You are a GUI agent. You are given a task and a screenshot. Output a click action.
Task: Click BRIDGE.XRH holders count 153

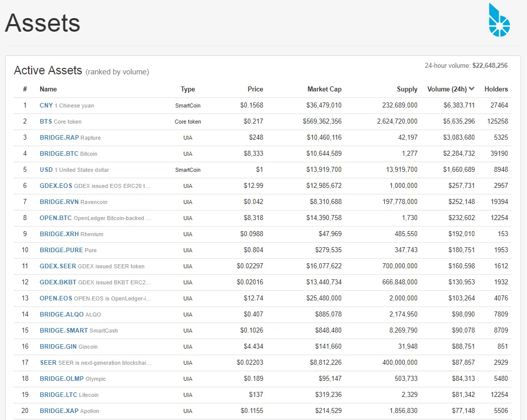[503, 234]
